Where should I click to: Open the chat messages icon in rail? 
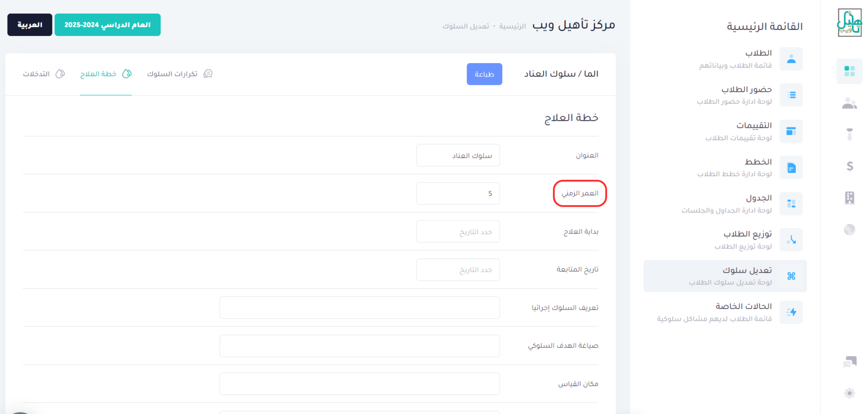(849, 361)
